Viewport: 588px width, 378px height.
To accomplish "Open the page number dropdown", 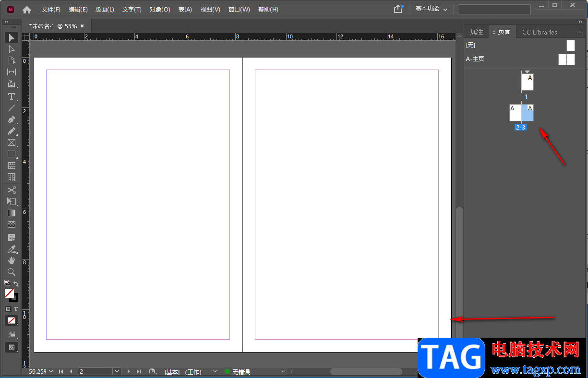I will (x=117, y=371).
